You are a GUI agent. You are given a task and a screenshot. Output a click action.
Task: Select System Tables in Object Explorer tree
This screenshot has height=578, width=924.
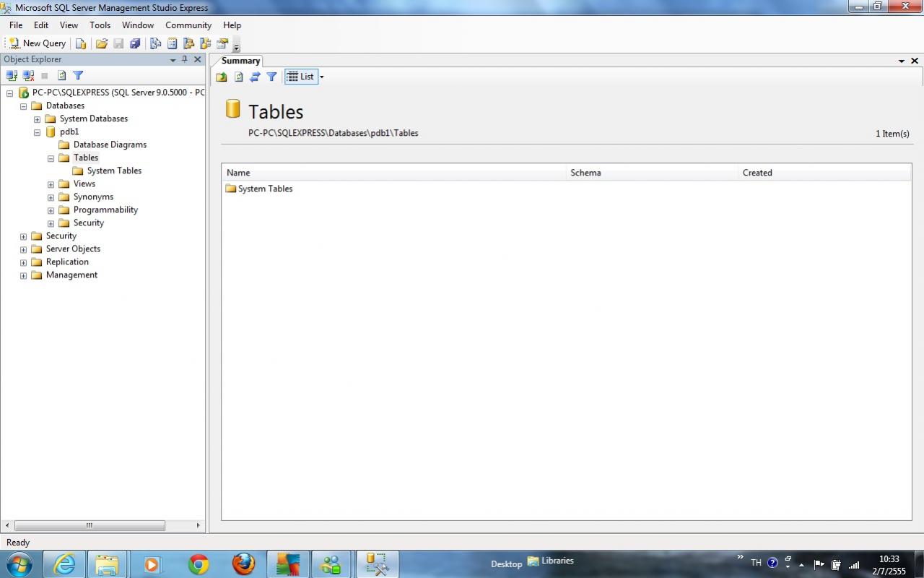pos(114,171)
